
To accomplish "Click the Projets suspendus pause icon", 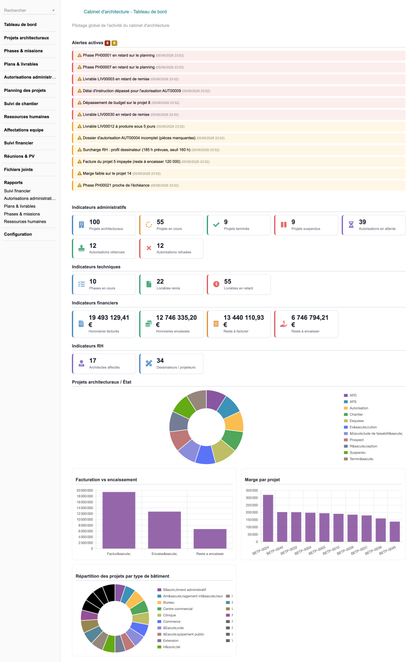I will pos(284,225).
